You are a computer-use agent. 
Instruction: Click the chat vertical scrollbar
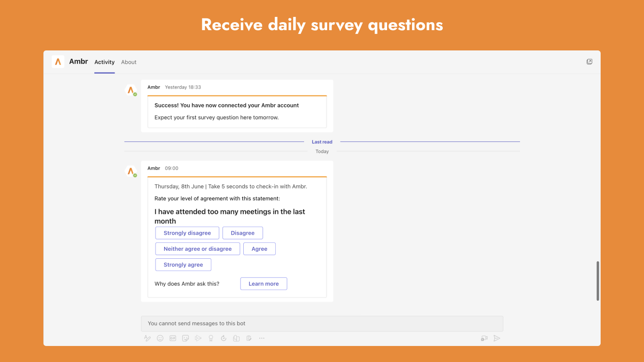(598, 281)
